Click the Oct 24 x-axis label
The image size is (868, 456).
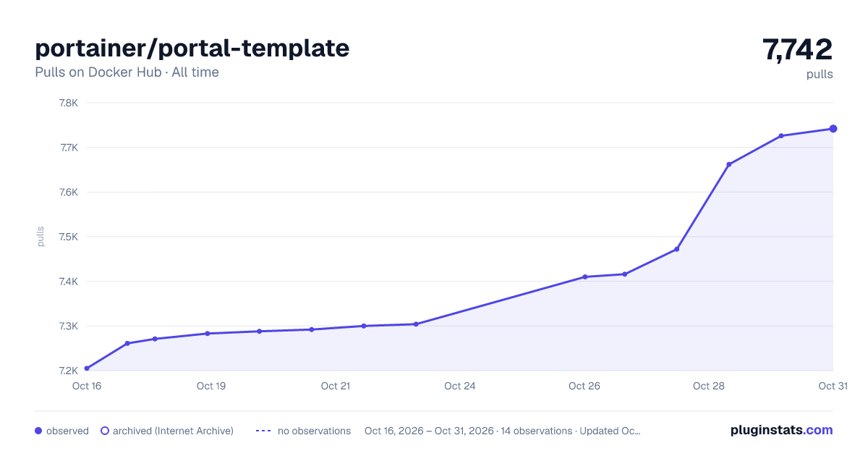coord(460,386)
